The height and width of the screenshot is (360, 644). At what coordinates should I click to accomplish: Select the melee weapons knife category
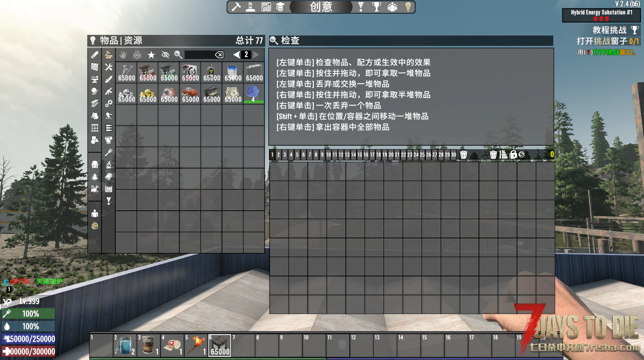[109, 79]
